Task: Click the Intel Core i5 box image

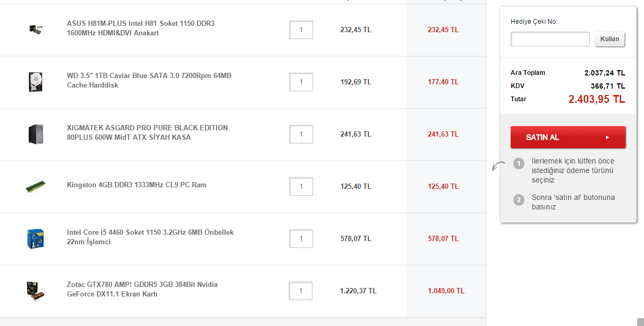Action: point(35,238)
